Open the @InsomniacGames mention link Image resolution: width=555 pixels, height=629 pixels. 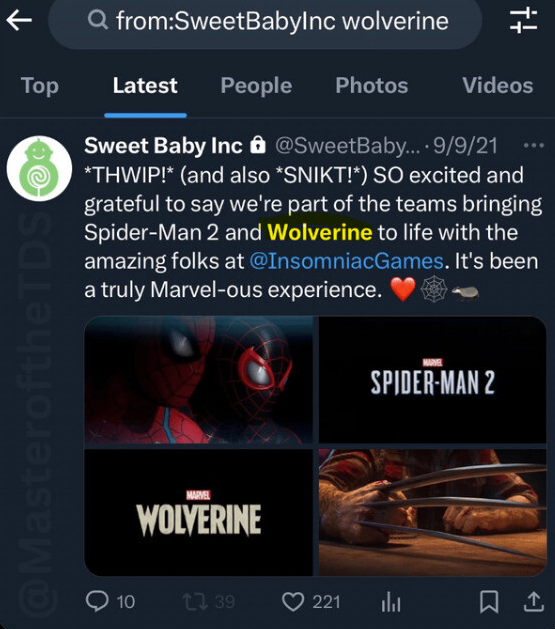point(346,261)
